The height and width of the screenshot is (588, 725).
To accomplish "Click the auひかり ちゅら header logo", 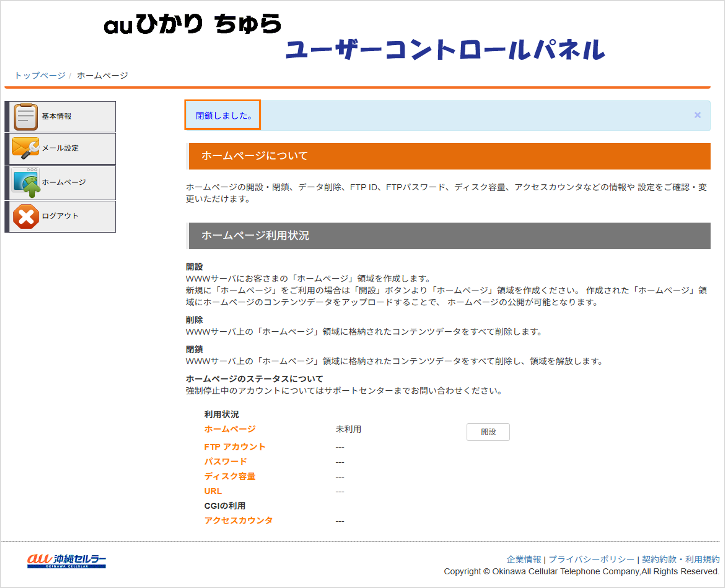I will [x=192, y=24].
